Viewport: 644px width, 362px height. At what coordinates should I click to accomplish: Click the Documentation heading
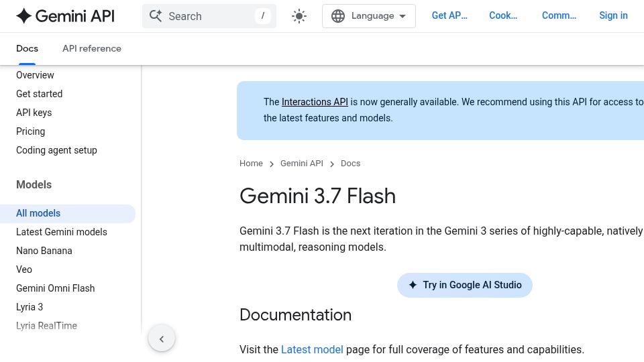[x=295, y=315]
